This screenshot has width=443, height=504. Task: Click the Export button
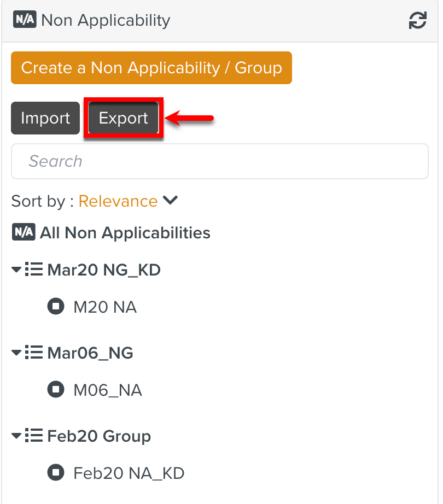tap(124, 118)
